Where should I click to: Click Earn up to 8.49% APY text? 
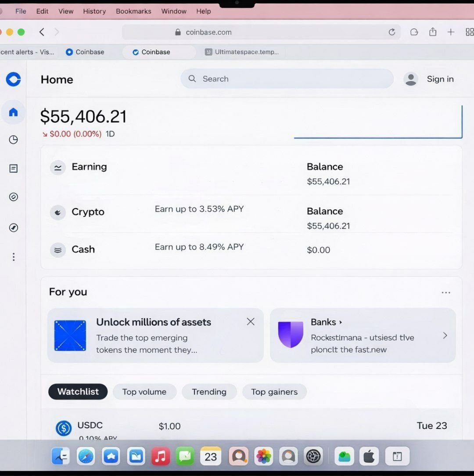point(199,247)
